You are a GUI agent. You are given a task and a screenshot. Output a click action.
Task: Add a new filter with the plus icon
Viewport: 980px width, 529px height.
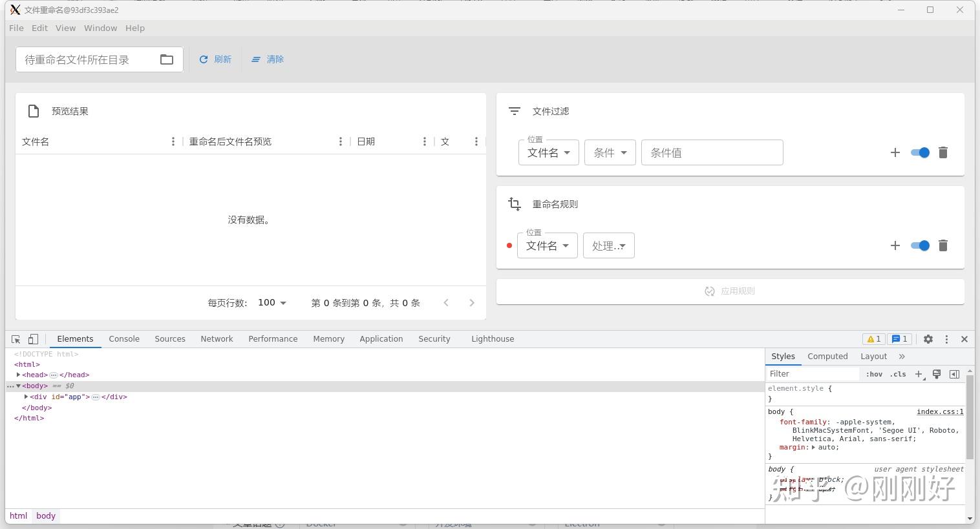pyautogui.click(x=895, y=152)
